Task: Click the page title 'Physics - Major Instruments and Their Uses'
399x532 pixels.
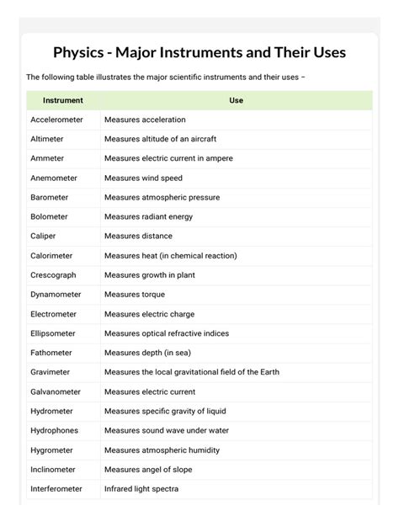Action: (x=199, y=52)
